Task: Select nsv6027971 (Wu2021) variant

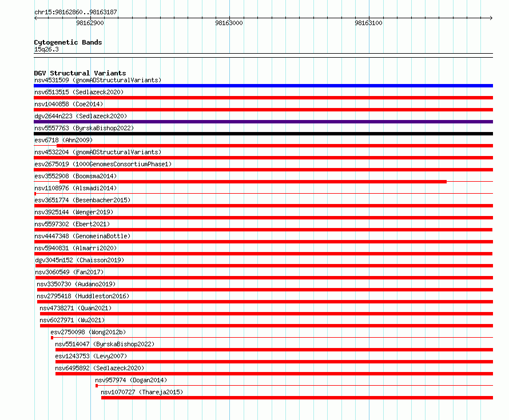Action: 72,320
